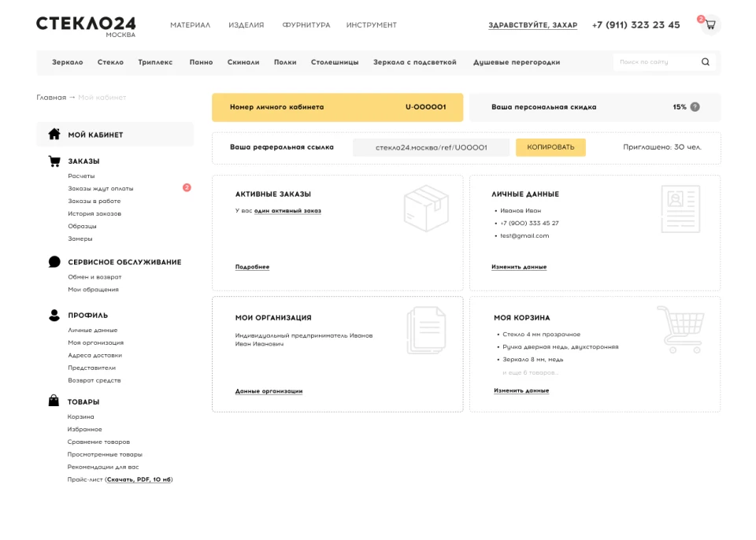Open the один активный заказ link
Image resolution: width=756 pixels, height=540 pixels.
pos(287,211)
